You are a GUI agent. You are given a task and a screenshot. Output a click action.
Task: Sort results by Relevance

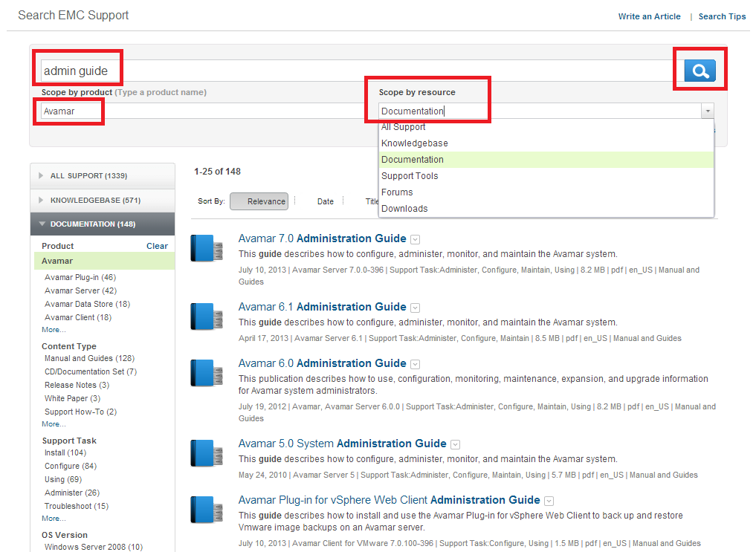coord(259,201)
